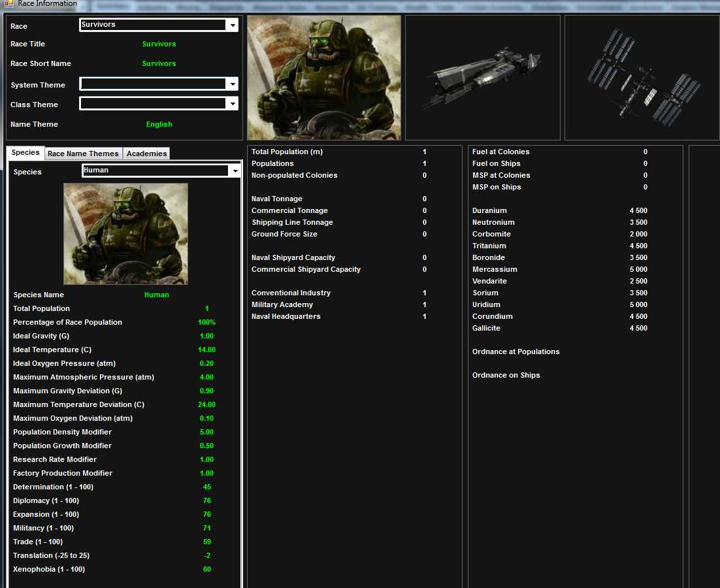Select the warship image panel
Screen dimensions: 720x588
[482, 78]
